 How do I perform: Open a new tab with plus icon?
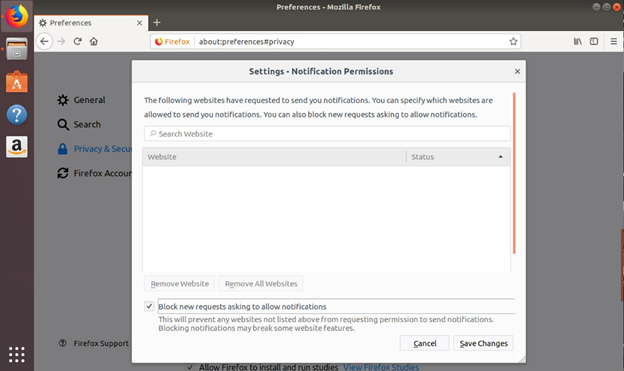click(157, 23)
